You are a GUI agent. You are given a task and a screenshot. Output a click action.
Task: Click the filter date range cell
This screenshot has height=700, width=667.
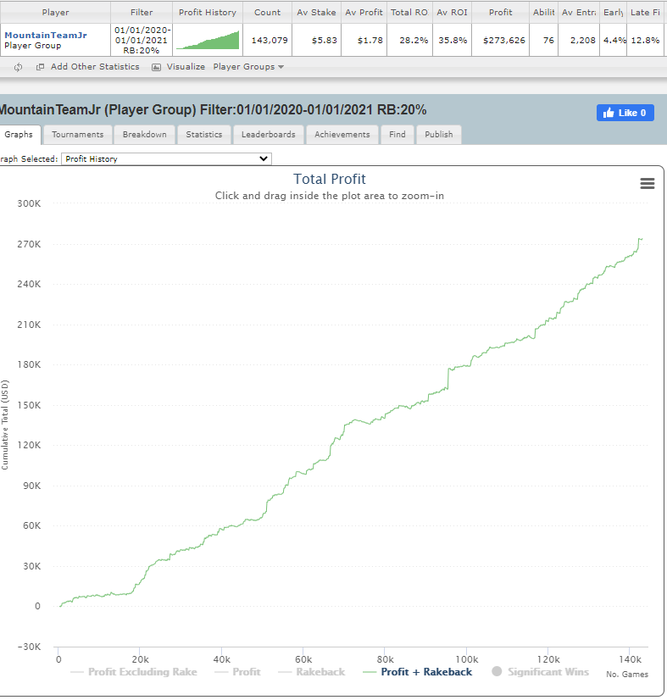pyautogui.click(x=142, y=40)
